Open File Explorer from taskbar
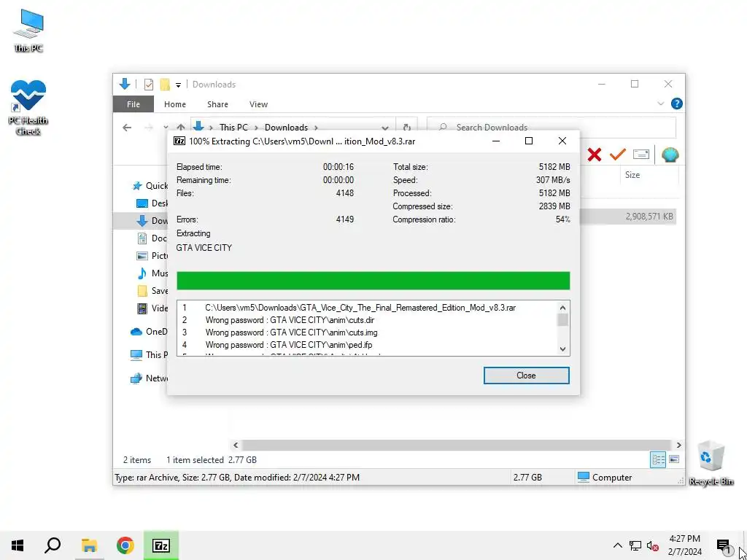Image resolution: width=747 pixels, height=560 pixels. point(89,545)
